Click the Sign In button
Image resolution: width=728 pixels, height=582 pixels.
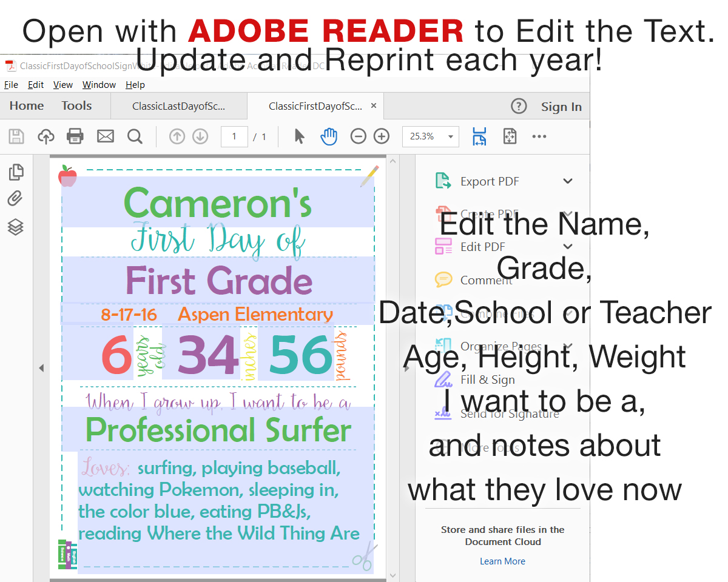[561, 107]
